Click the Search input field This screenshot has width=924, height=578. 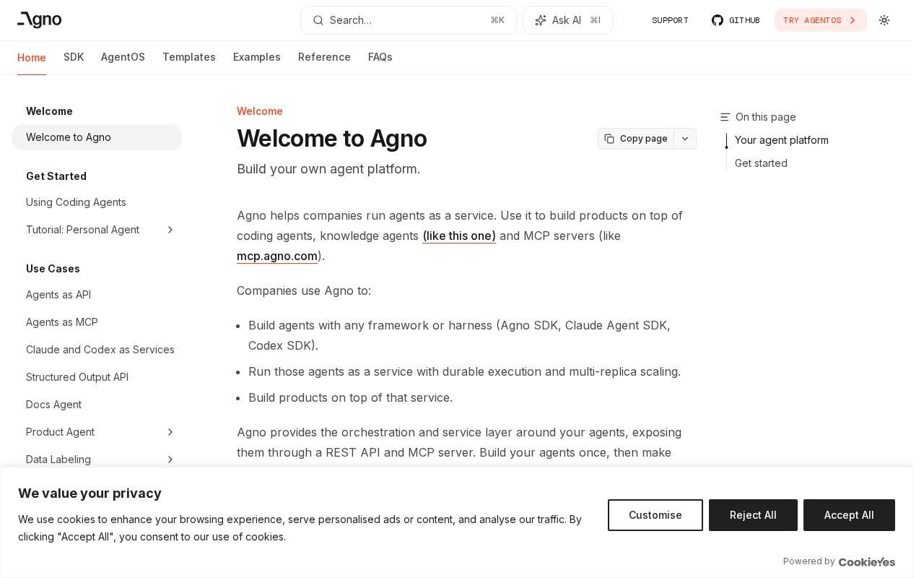click(409, 20)
